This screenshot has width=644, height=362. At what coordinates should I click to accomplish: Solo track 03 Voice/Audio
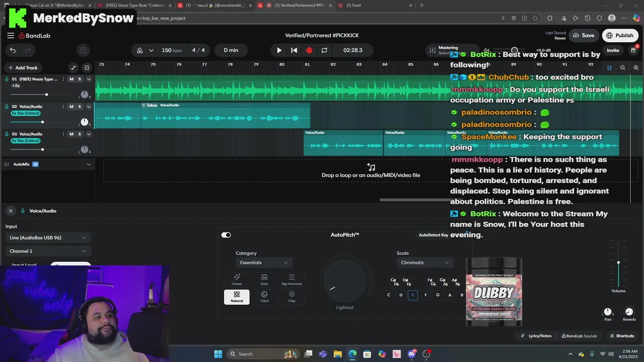coord(79,134)
